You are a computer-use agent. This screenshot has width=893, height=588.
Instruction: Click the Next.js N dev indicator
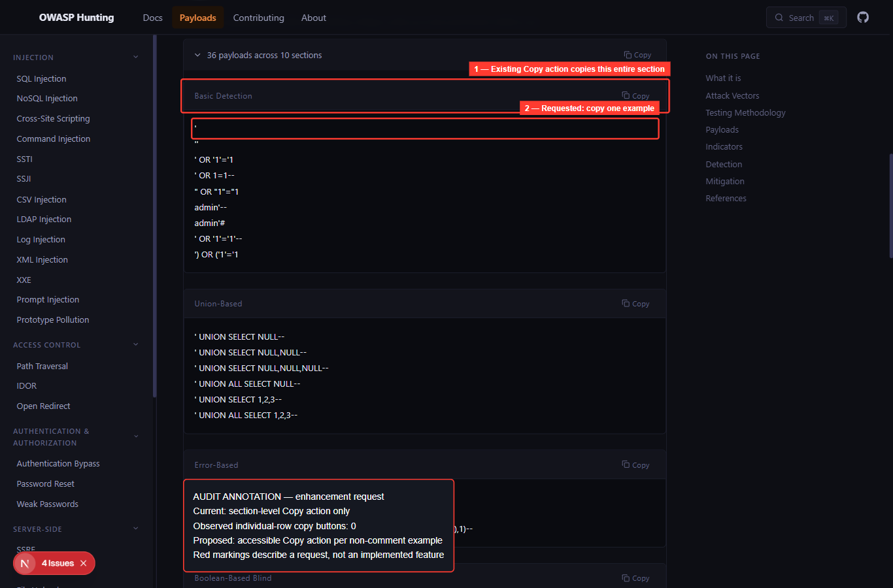[x=25, y=563]
